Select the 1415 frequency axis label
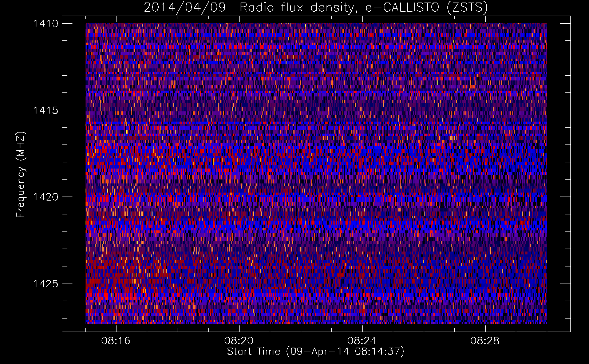589x364 pixels. click(46, 110)
